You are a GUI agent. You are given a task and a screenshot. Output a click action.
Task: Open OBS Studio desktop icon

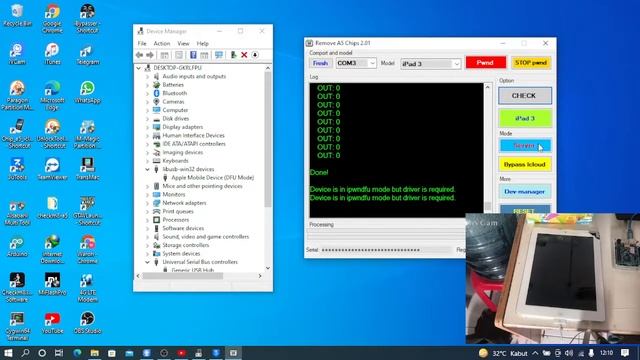click(x=87, y=322)
